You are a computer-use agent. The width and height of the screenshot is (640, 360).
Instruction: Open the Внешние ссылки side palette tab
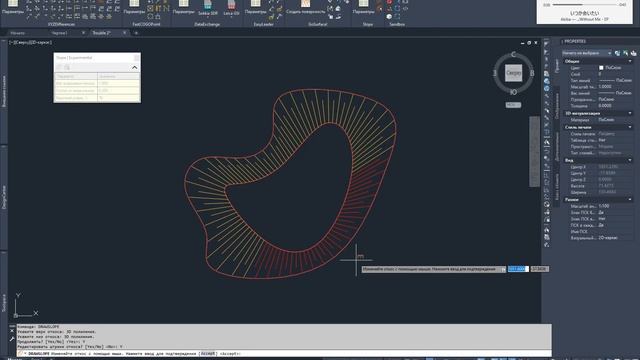4,91
